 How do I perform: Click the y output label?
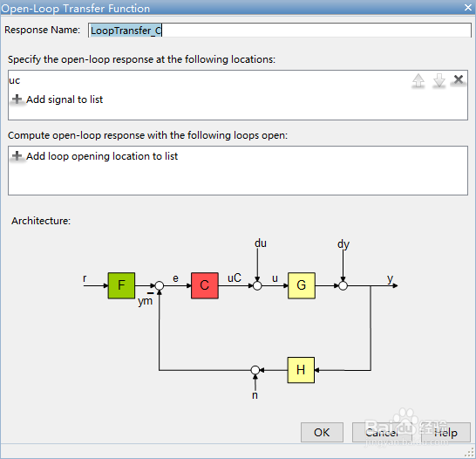(390, 278)
